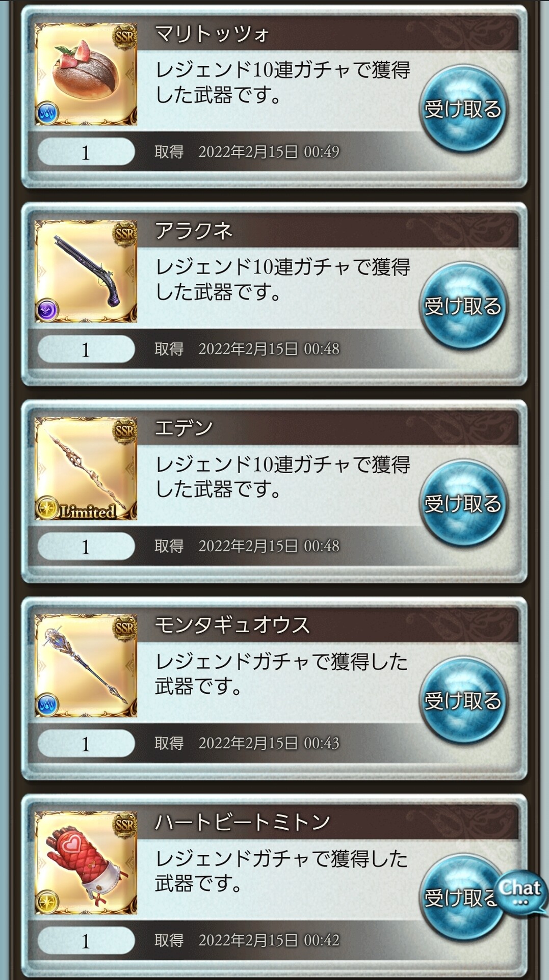Tap light element icon on ハートビートミトン
This screenshot has height=980, width=549.
tap(47, 901)
